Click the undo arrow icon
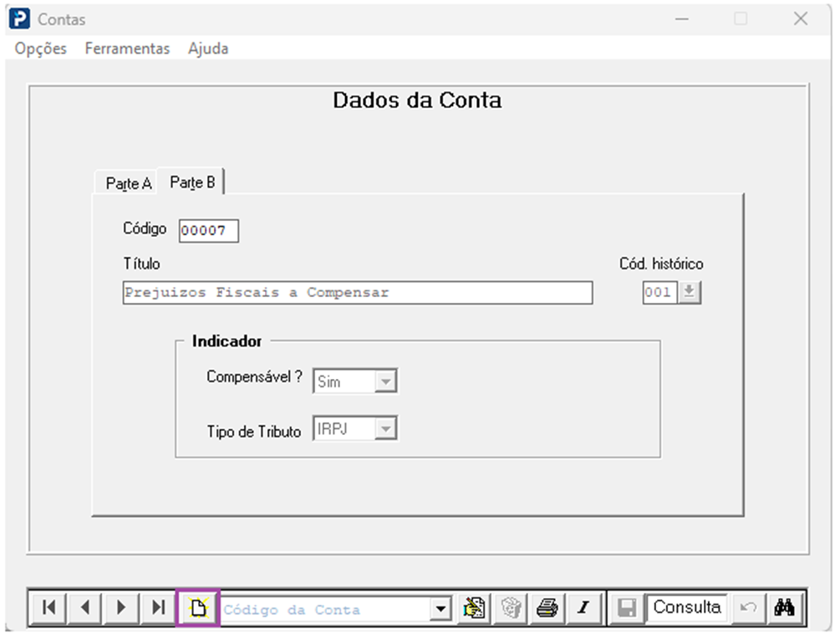 pos(748,608)
